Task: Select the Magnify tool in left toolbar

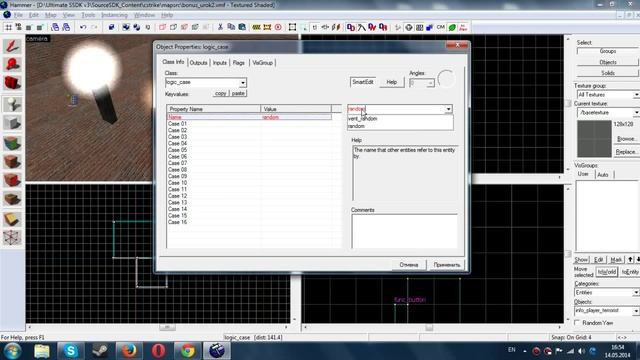Action: coord(12,65)
